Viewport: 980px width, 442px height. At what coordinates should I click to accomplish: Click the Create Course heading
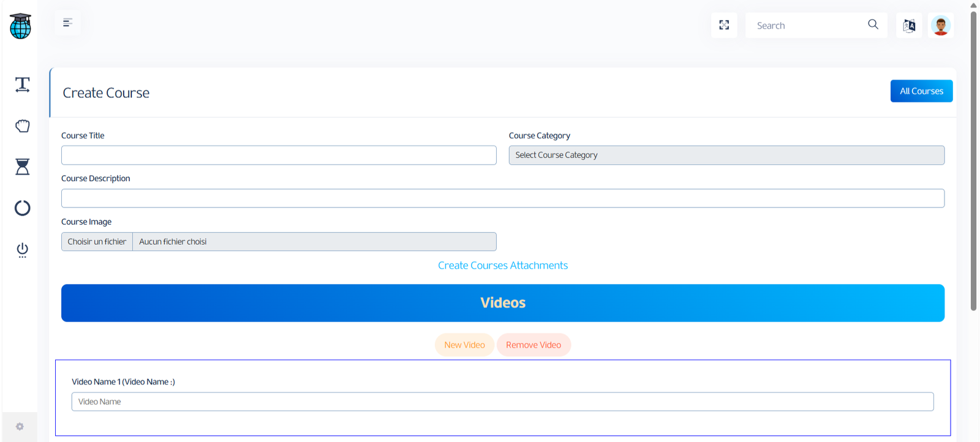[106, 93]
